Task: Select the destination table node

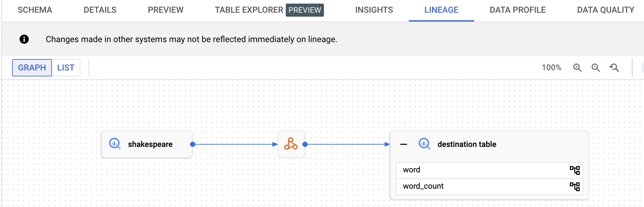Action: point(467,144)
